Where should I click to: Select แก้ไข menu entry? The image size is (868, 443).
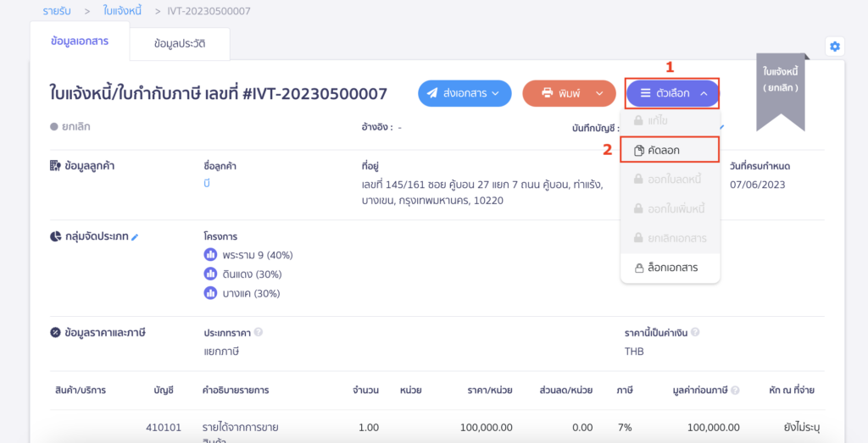pos(670,120)
